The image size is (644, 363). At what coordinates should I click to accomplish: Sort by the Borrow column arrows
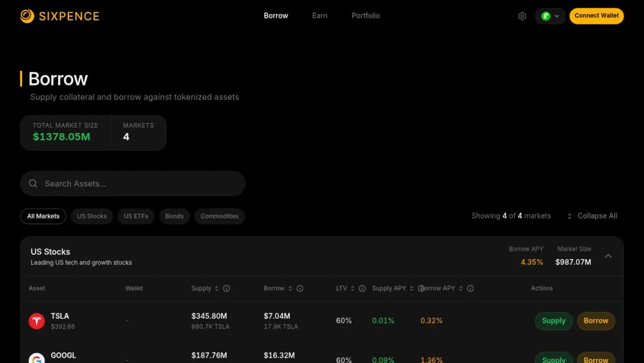click(x=290, y=288)
